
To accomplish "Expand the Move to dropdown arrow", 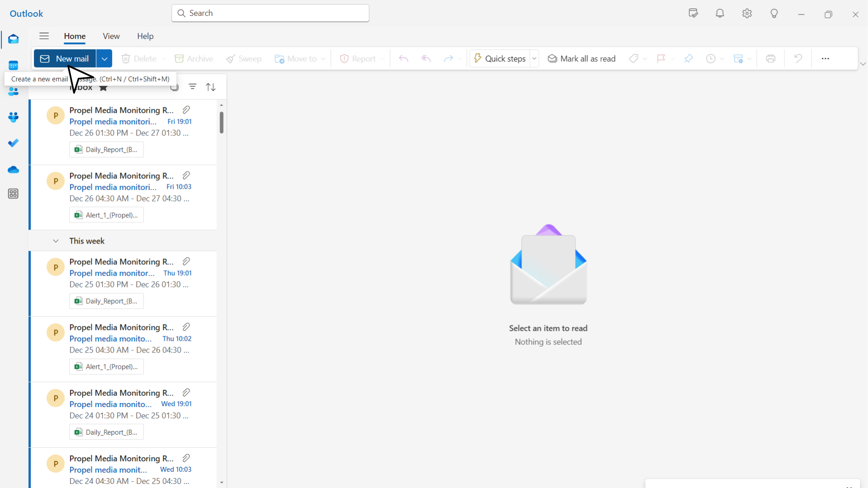I will [x=323, y=59].
